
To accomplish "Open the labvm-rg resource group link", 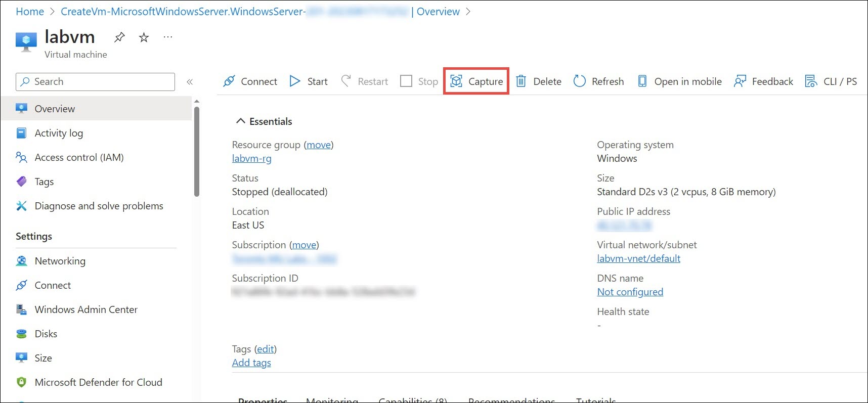I will click(x=252, y=158).
